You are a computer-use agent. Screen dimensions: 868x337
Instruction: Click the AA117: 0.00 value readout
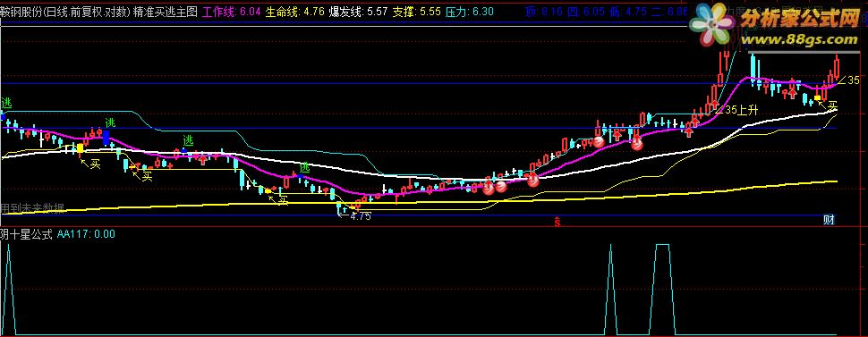87,234
